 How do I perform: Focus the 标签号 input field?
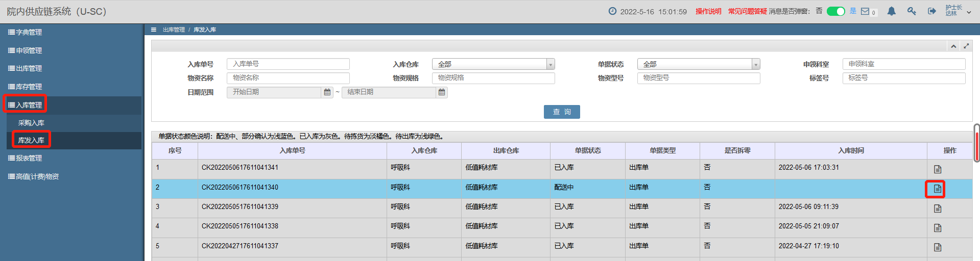[904, 78]
